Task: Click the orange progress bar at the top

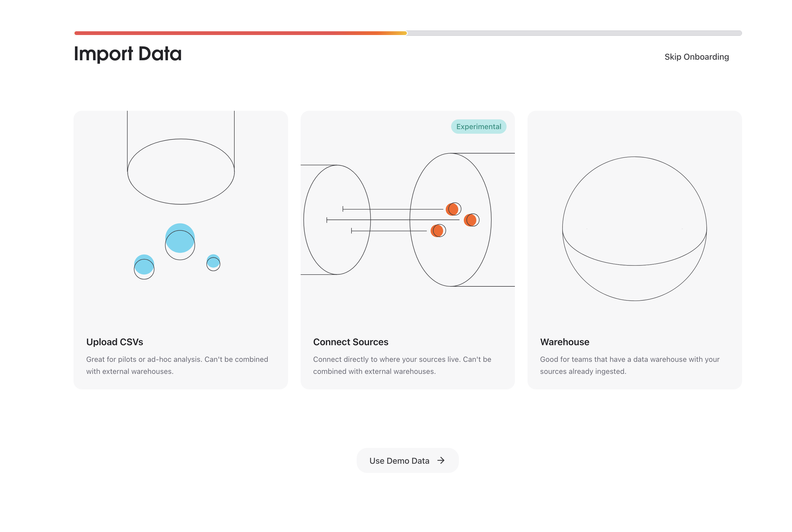Action: tap(238, 33)
